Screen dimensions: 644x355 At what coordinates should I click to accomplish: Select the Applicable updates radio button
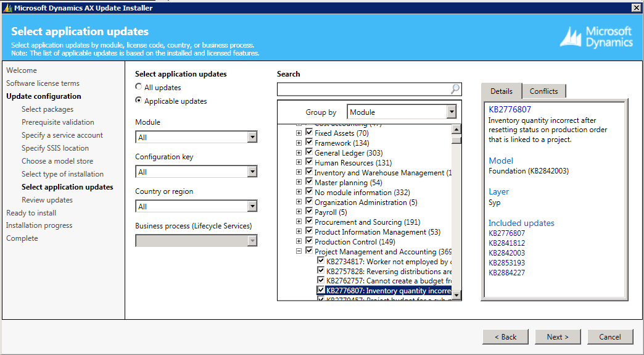[x=139, y=101]
